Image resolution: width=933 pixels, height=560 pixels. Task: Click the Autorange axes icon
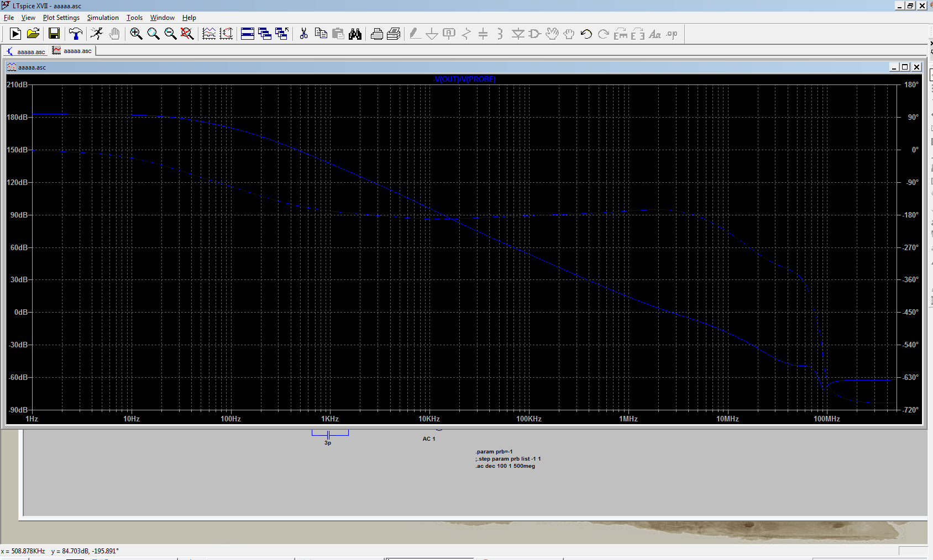coord(226,34)
